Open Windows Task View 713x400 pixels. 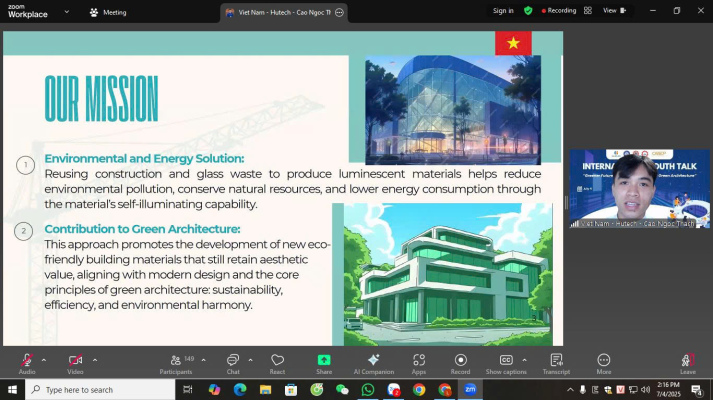pos(187,390)
